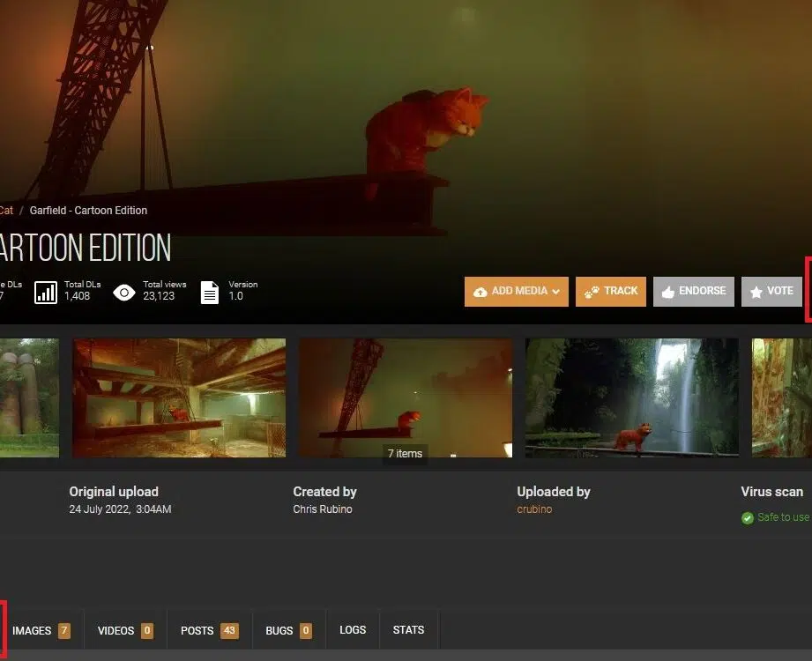
Task: Click the Total views eye icon
Action: click(x=124, y=293)
